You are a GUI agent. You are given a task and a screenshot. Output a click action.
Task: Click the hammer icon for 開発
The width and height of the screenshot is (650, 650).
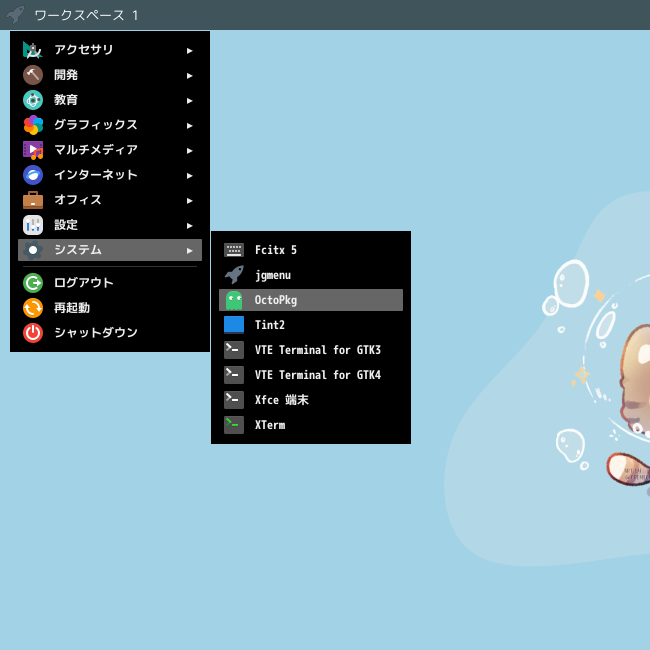33,75
